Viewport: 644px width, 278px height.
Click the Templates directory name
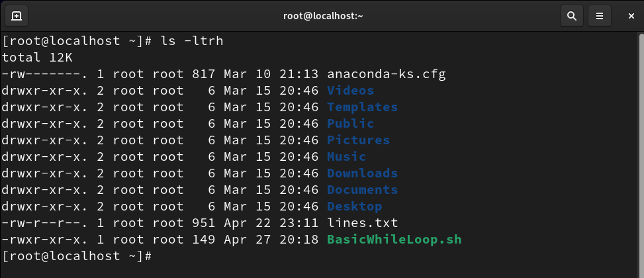pos(363,107)
